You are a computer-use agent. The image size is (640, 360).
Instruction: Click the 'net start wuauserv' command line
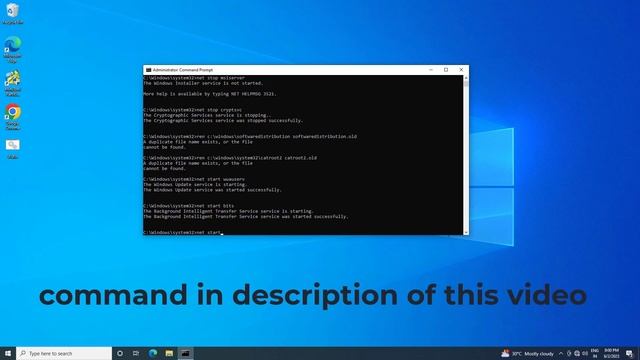[194, 179]
